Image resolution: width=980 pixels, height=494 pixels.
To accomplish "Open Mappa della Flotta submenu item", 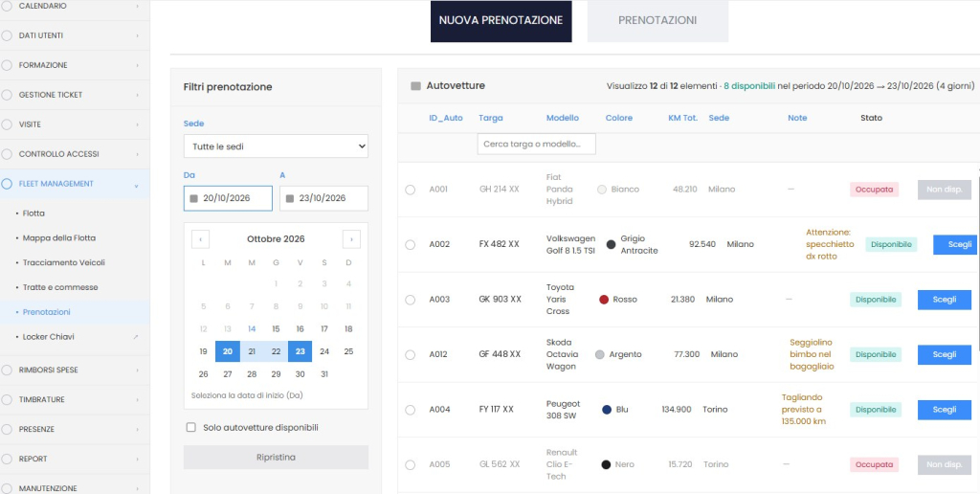I will [58, 238].
